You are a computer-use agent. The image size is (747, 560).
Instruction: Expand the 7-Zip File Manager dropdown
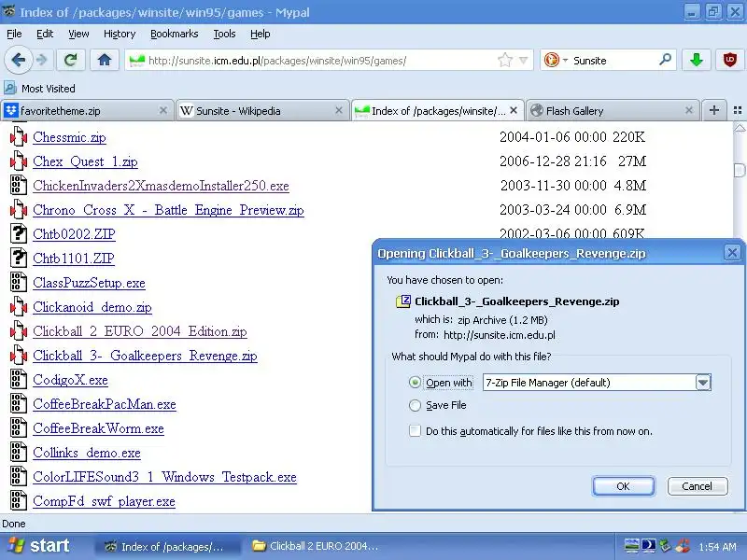tap(703, 383)
